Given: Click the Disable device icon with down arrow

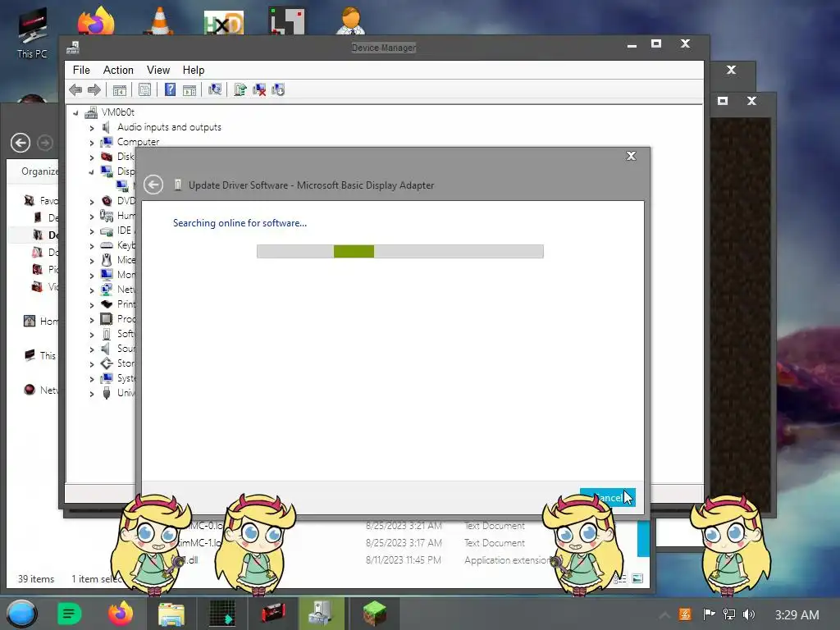Looking at the screenshot, I should point(279,90).
